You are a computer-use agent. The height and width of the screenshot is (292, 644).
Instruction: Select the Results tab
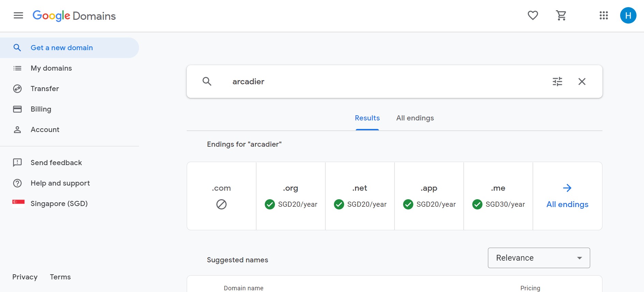click(x=367, y=118)
